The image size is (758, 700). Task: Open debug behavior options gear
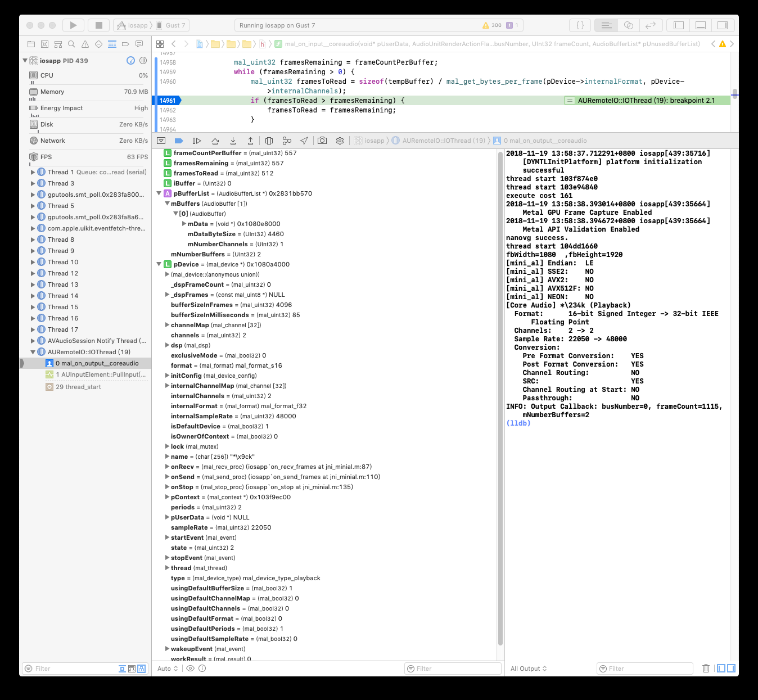coord(340,141)
